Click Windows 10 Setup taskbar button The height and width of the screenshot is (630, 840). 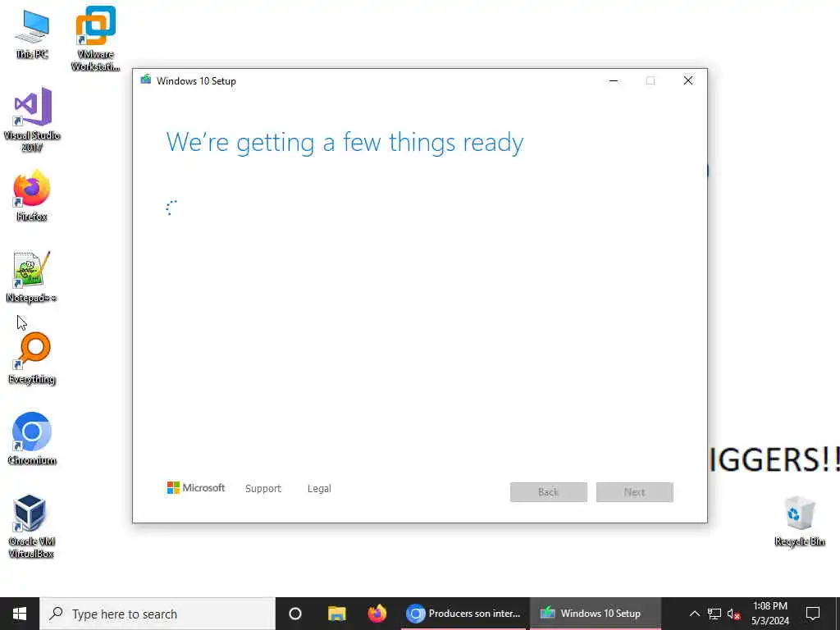(595, 614)
